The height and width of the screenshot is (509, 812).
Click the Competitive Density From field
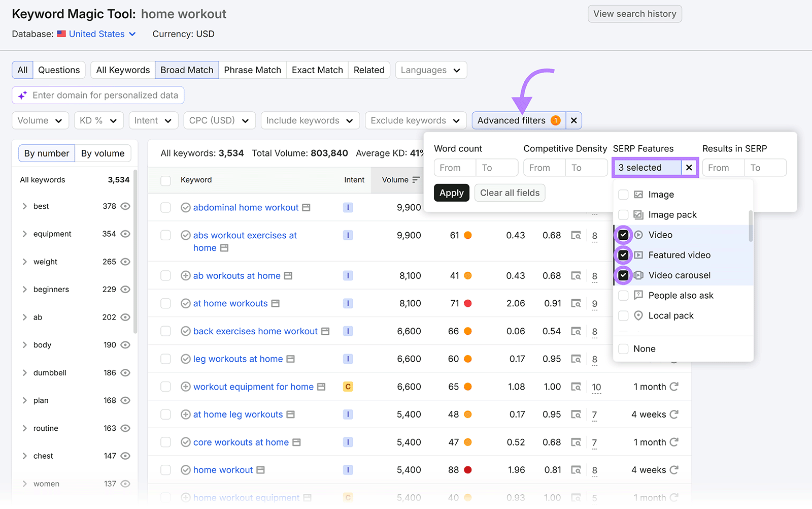544,168
